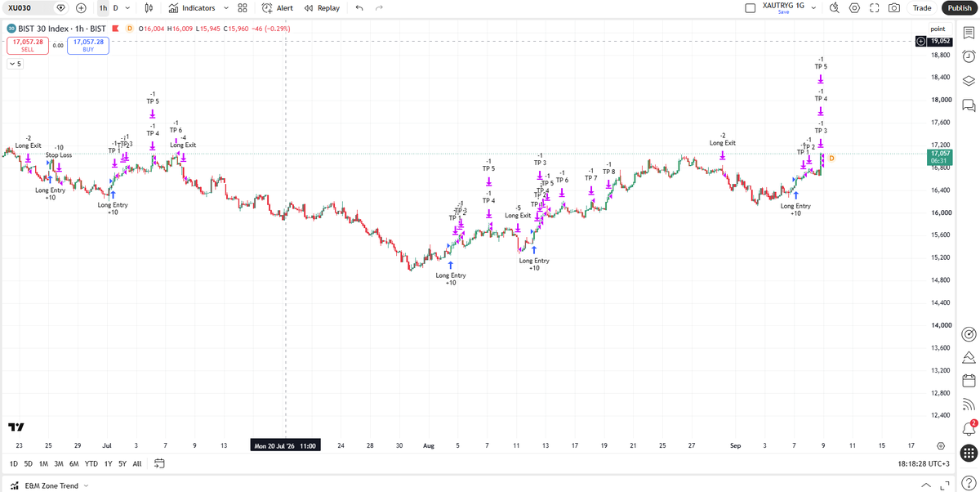Switch to the D interval
The image size is (980, 492).
(x=115, y=8)
